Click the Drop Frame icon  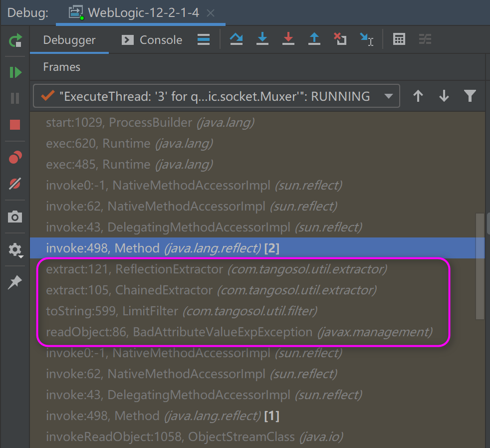tap(340, 39)
